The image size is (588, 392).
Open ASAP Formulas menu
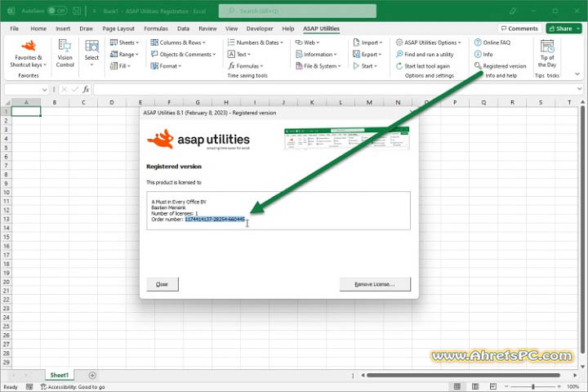tap(246, 66)
